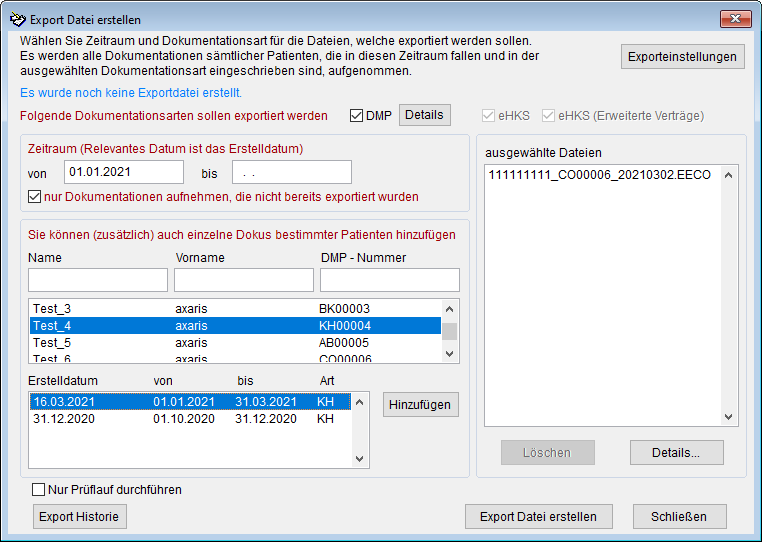Click 'Export Datei erstellen' button
The height and width of the screenshot is (542, 762).
point(538,517)
